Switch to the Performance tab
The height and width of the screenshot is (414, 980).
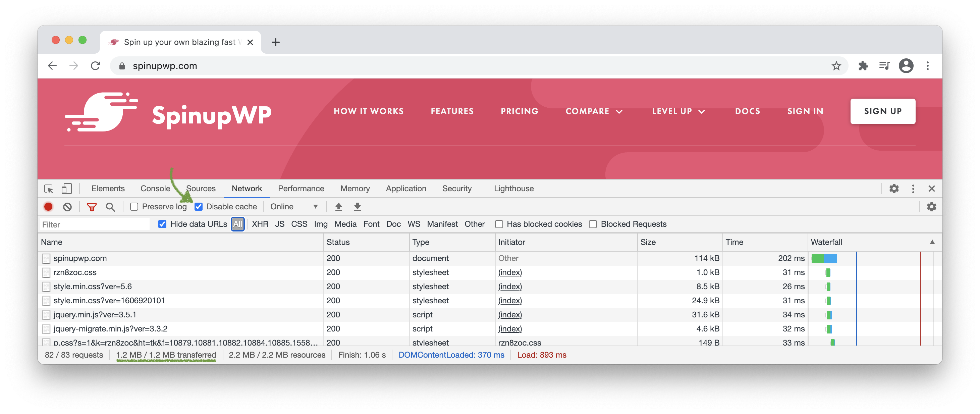pos(301,189)
